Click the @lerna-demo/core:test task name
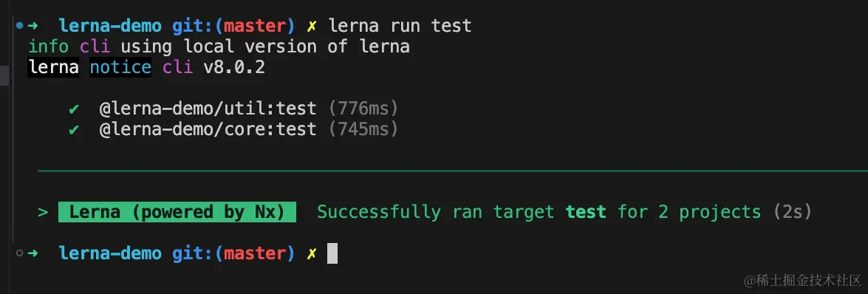 (208, 129)
